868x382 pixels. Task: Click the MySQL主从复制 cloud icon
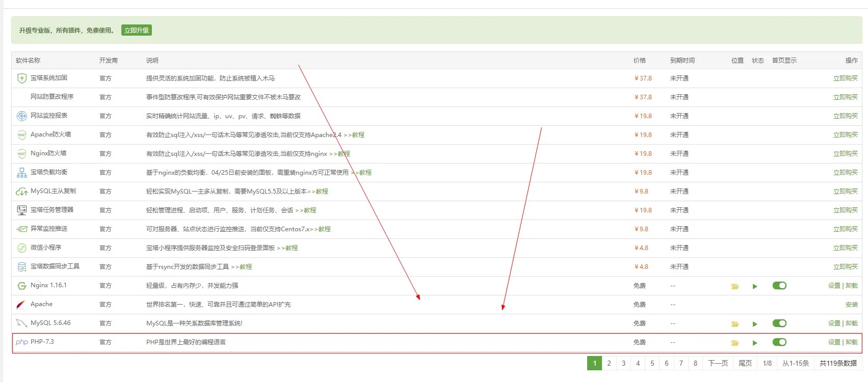point(21,192)
